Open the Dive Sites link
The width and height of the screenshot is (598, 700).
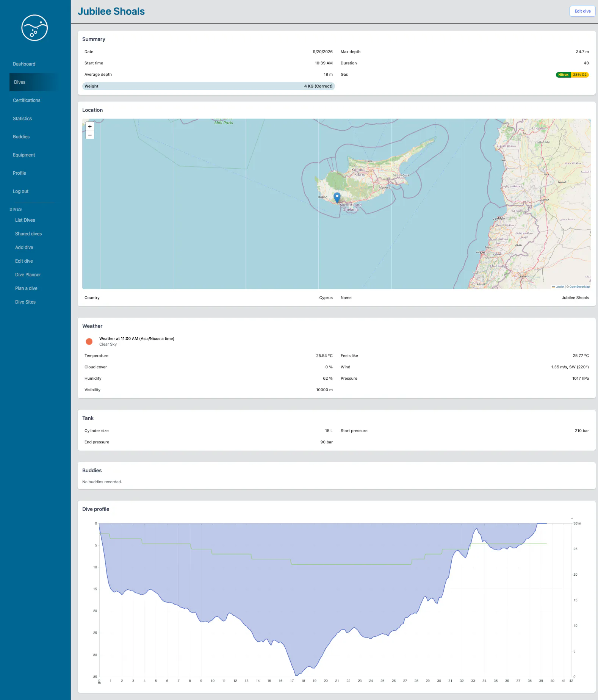(x=25, y=302)
